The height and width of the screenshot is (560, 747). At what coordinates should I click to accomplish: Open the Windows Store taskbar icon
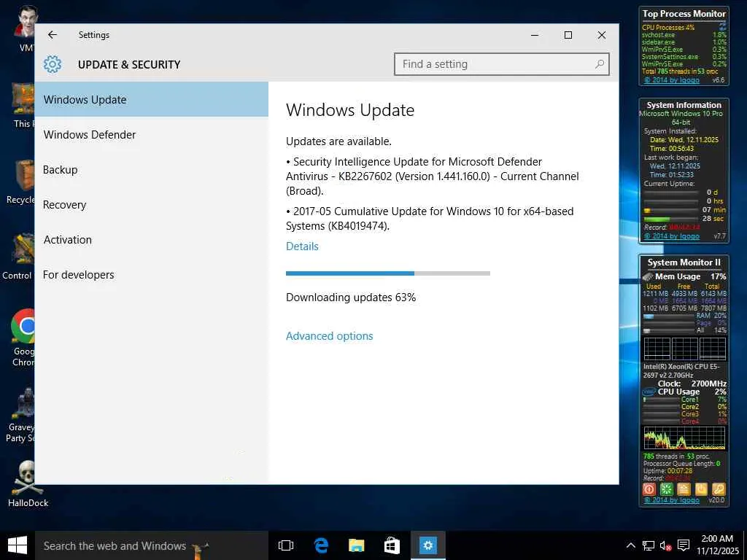[x=392, y=545]
